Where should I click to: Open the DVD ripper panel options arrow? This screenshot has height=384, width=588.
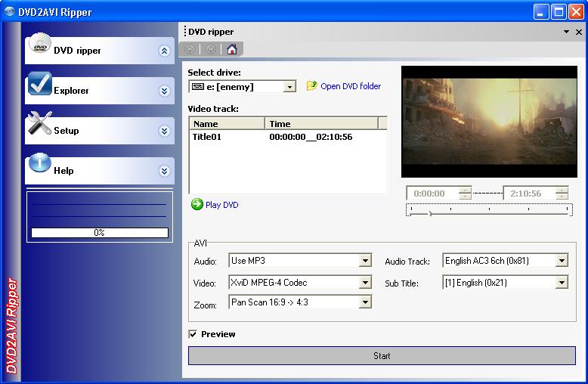pyautogui.click(x=566, y=32)
